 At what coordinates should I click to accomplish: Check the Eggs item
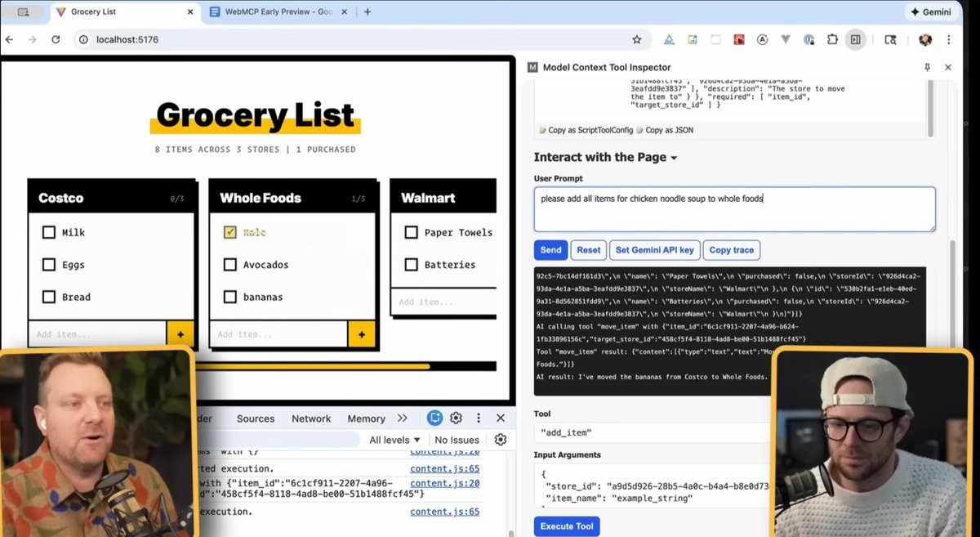[49, 265]
